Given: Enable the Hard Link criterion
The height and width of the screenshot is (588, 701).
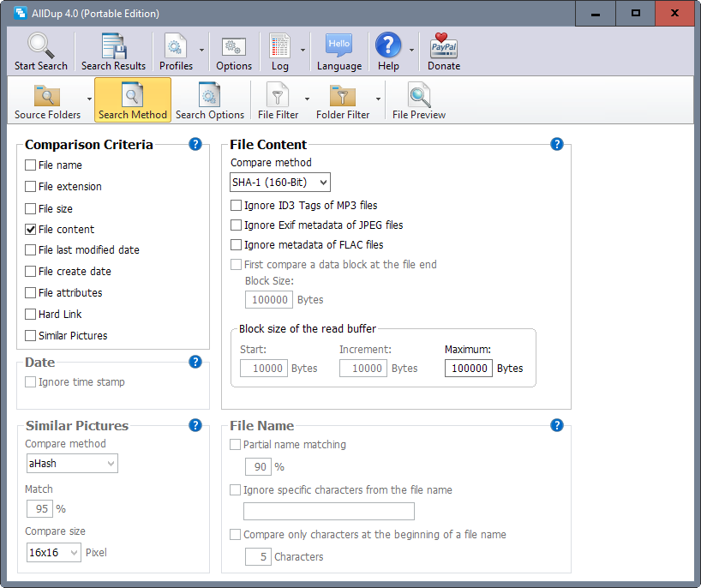Looking at the screenshot, I should point(30,315).
